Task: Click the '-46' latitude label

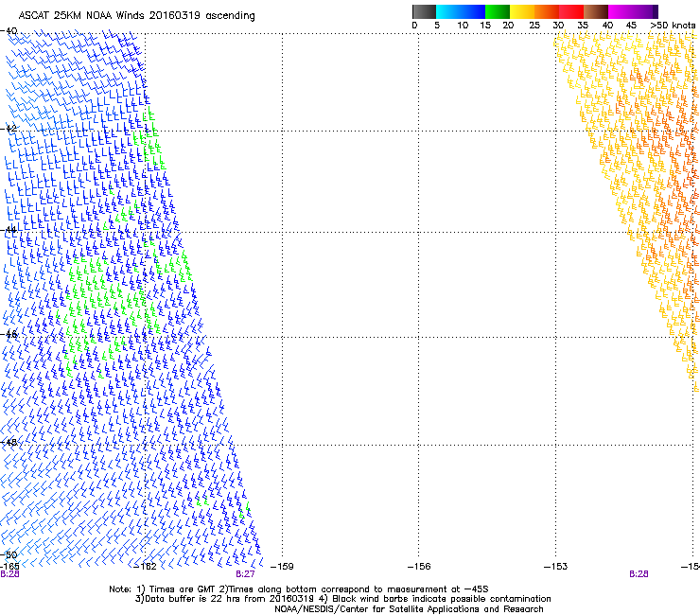Action: pos(9,334)
